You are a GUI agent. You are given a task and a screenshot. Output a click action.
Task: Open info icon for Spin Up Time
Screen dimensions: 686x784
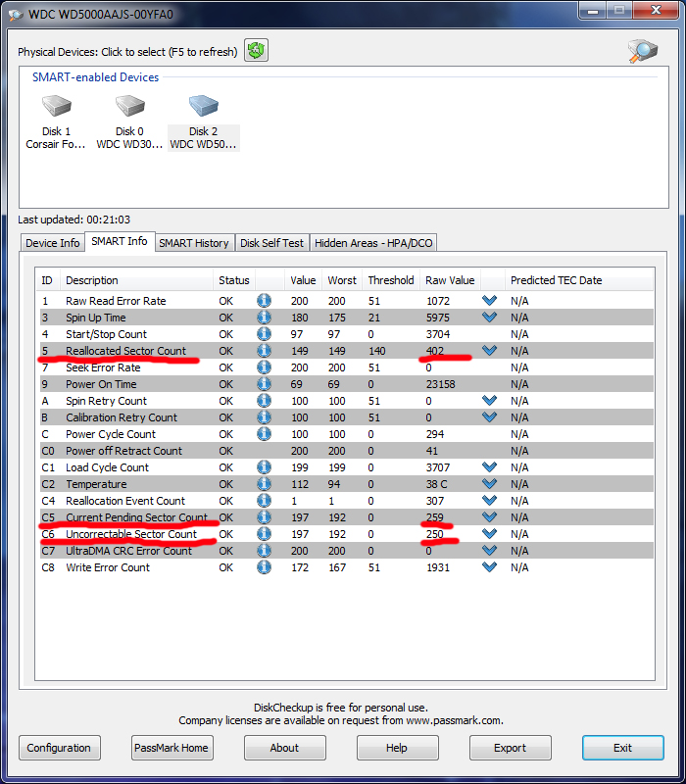point(264,318)
